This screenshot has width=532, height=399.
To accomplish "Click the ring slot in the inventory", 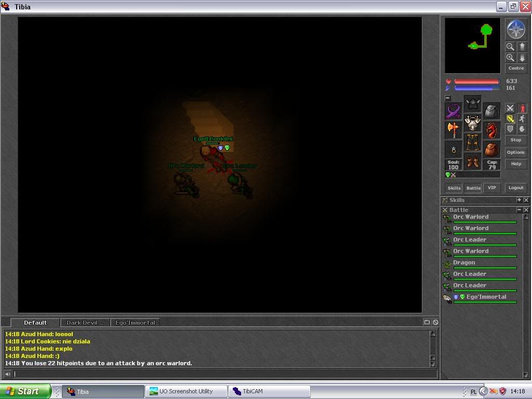I will (453, 149).
